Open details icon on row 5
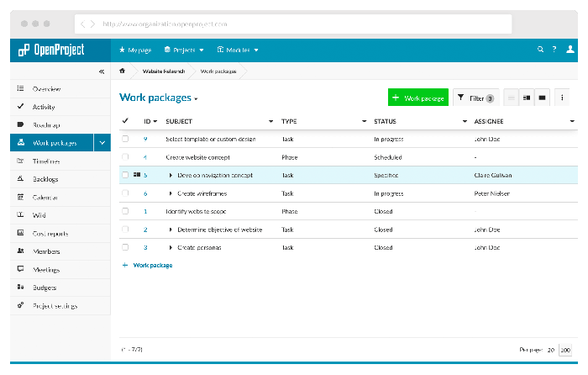The image size is (588, 375). tap(137, 175)
